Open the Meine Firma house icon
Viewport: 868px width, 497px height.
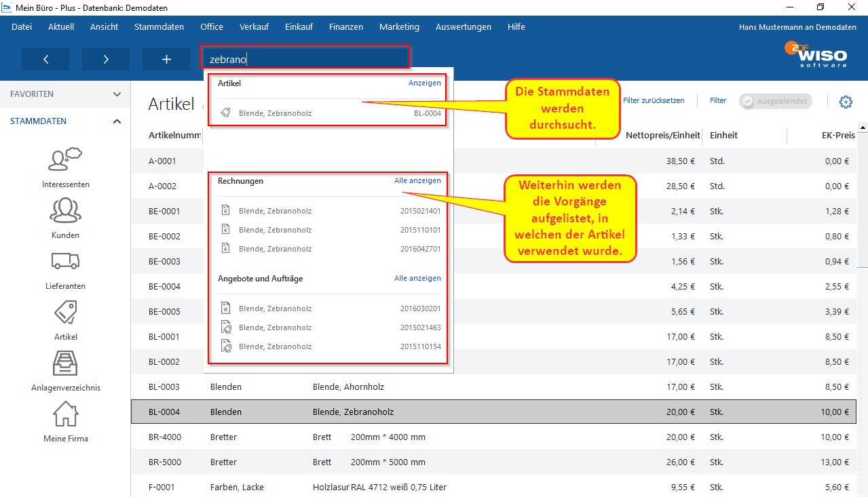point(65,414)
